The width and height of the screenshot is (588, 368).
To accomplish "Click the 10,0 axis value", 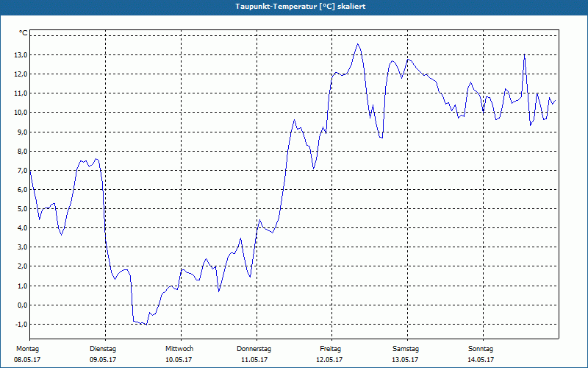I will click(x=21, y=113).
